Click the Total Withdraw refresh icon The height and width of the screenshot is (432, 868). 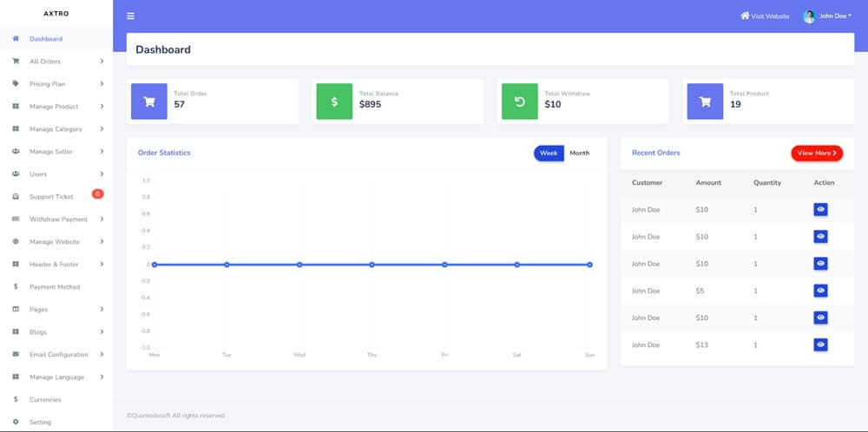519,101
